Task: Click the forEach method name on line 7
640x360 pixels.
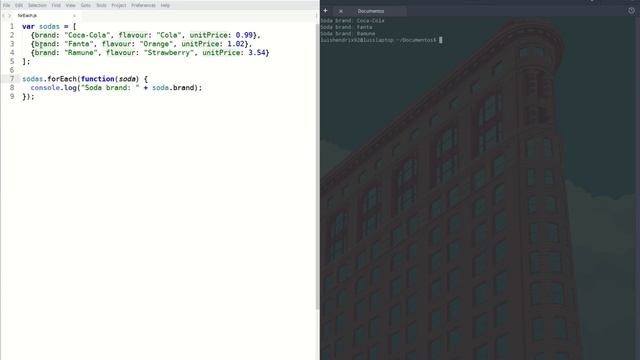Action: pyautogui.click(x=62, y=79)
